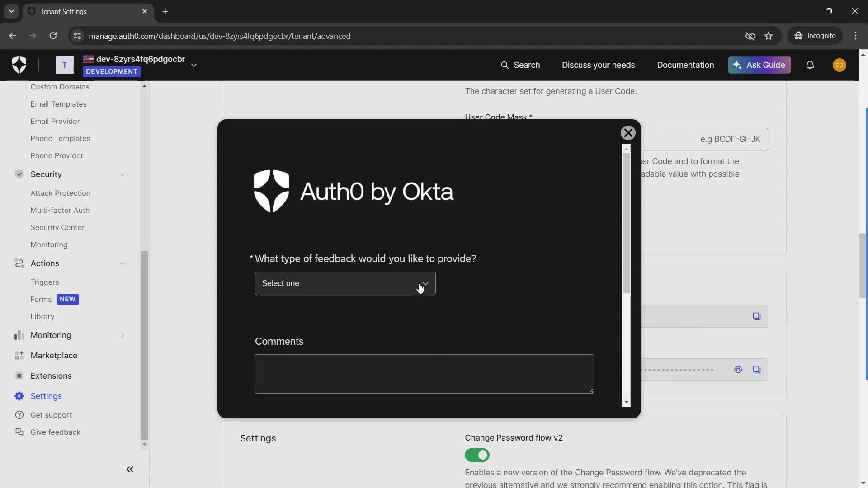Open the feedback type 'Select one' dropdown
The height and width of the screenshot is (488, 868).
[345, 283]
